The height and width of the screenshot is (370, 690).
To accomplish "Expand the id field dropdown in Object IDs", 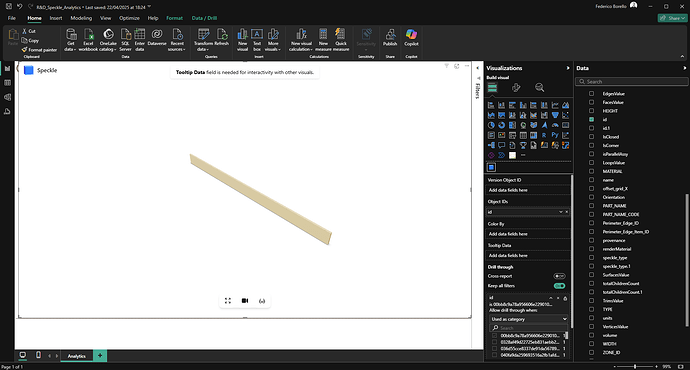I will tap(561, 212).
